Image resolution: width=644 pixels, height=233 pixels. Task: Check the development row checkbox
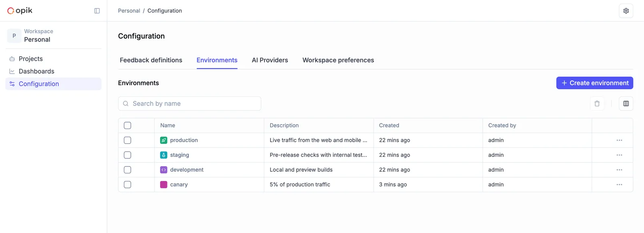(x=128, y=170)
